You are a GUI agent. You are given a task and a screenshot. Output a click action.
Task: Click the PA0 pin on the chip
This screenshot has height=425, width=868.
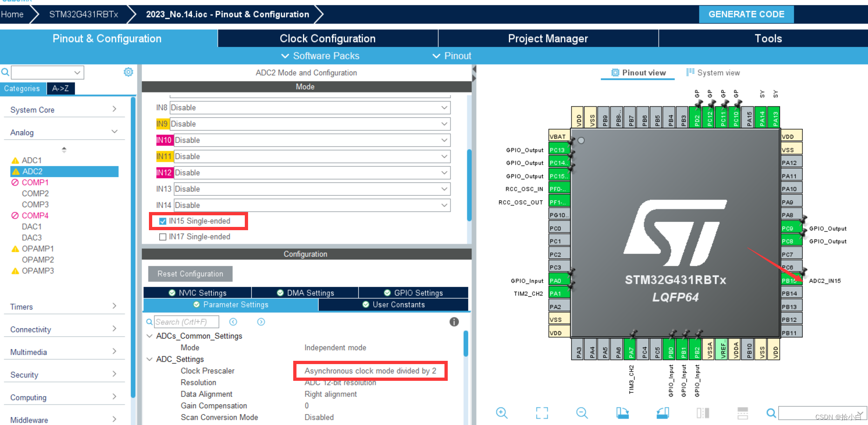click(559, 280)
